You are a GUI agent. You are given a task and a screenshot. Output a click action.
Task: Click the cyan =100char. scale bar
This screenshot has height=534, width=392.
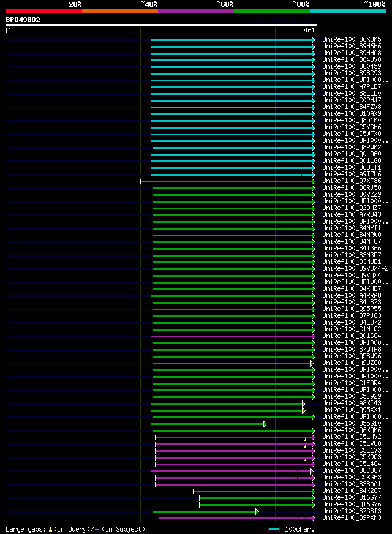(274, 530)
